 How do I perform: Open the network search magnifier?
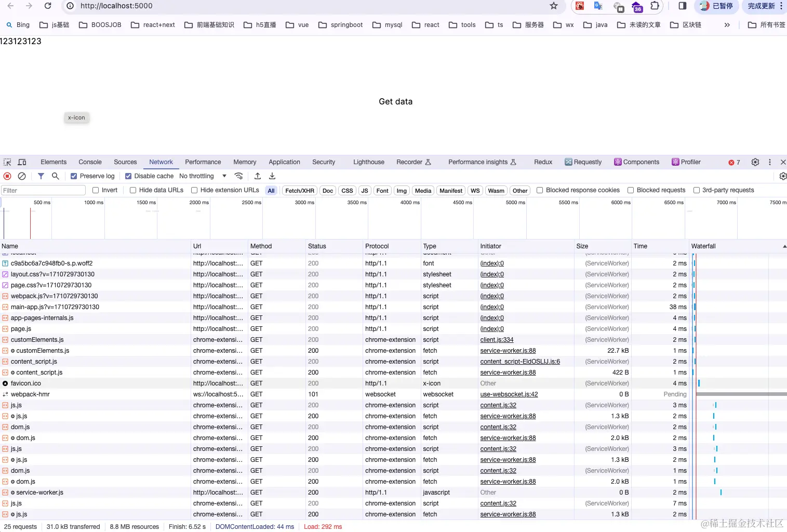[55, 176]
